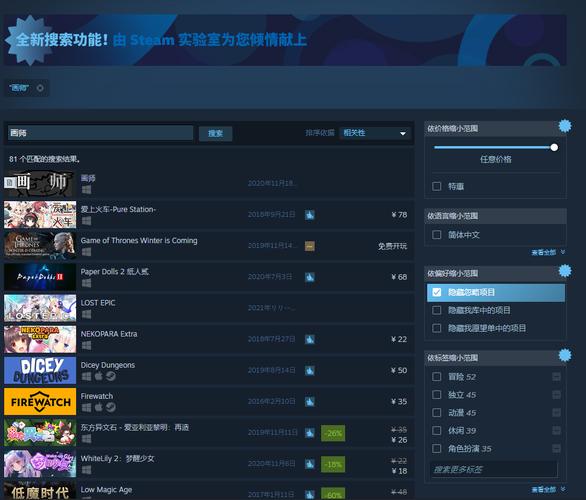Screen dimensions: 586x500
Task: Exclude the 角色扮演 tag with minus icon
Action: (x=556, y=448)
